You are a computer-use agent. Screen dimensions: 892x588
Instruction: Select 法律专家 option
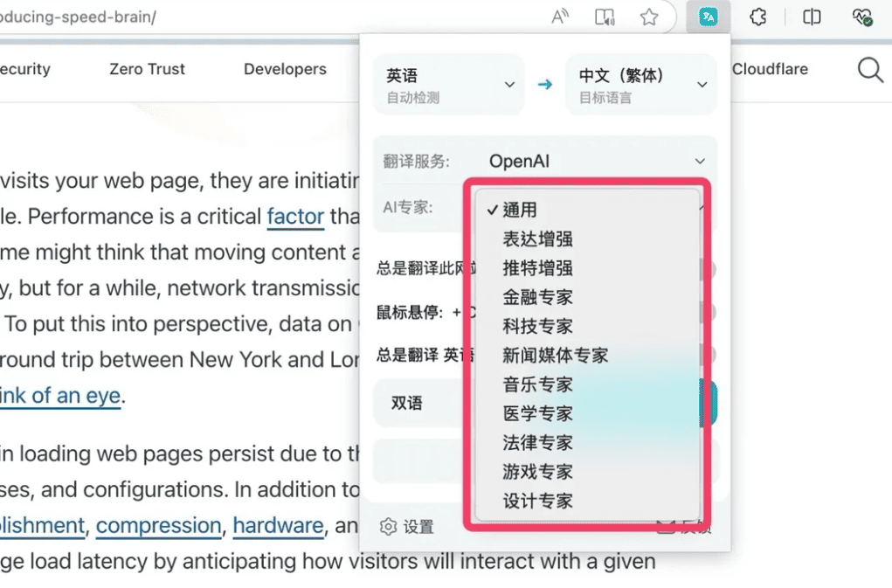point(588,442)
